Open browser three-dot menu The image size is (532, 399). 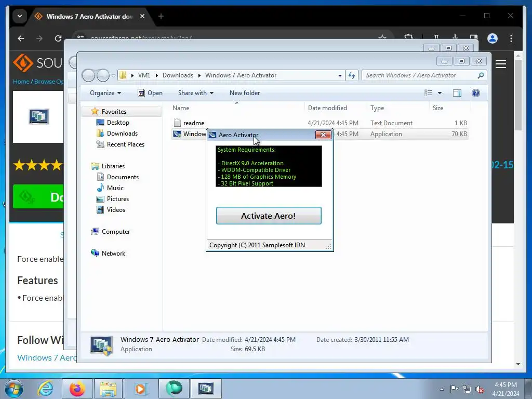click(x=511, y=38)
